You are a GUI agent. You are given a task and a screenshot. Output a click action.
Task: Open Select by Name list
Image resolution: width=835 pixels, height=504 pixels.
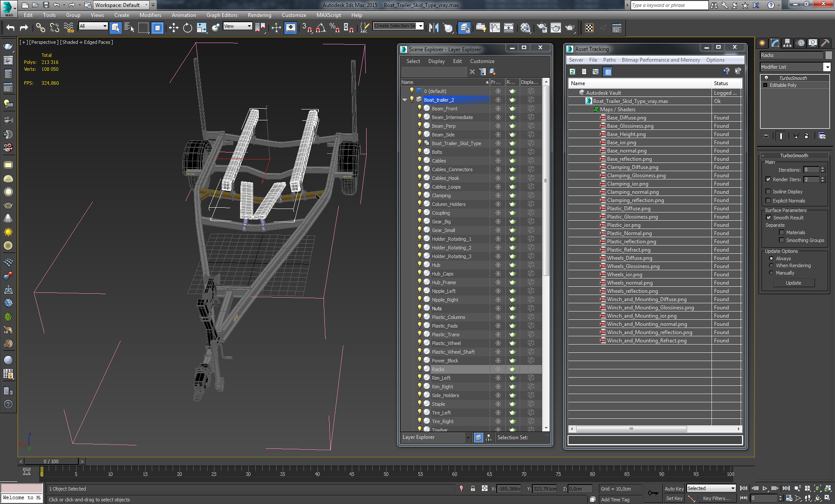[129, 28]
